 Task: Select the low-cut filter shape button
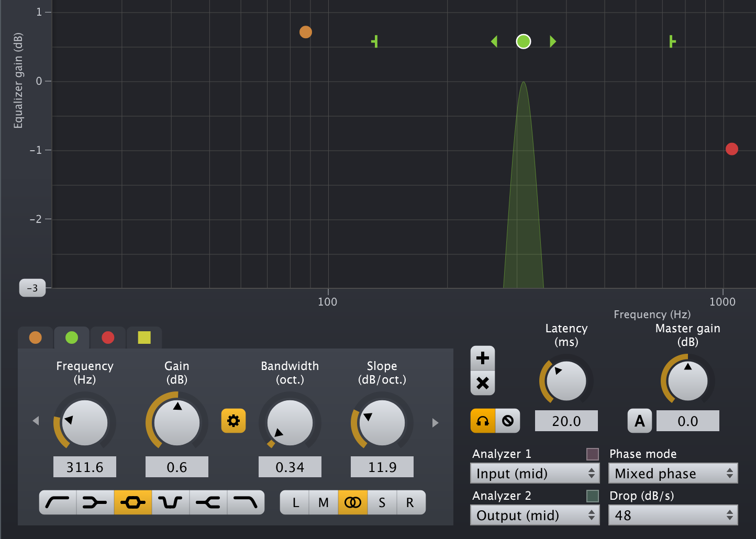58,503
